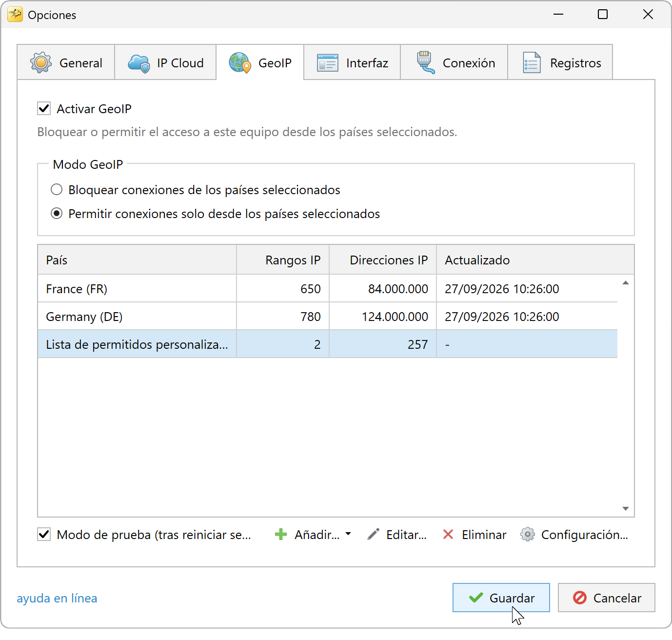Click the pencil Editar icon
The height and width of the screenshot is (640, 672).
(x=373, y=535)
